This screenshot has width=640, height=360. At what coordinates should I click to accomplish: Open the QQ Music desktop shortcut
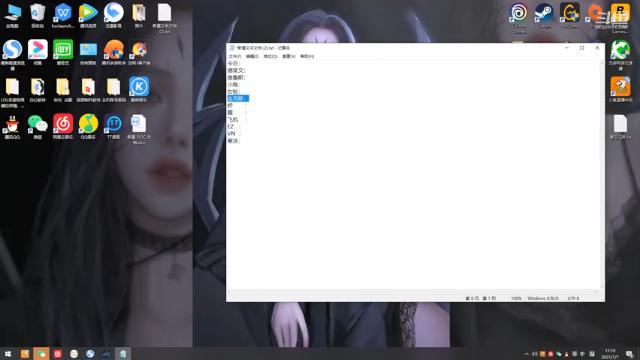pyautogui.click(x=88, y=127)
